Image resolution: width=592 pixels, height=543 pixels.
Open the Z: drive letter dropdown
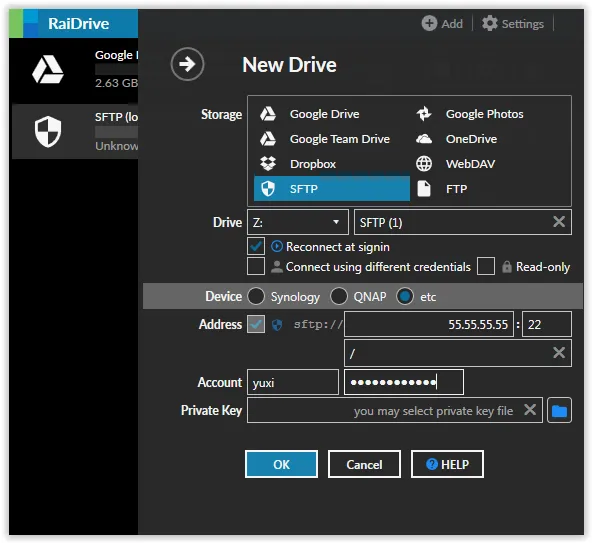(298, 222)
